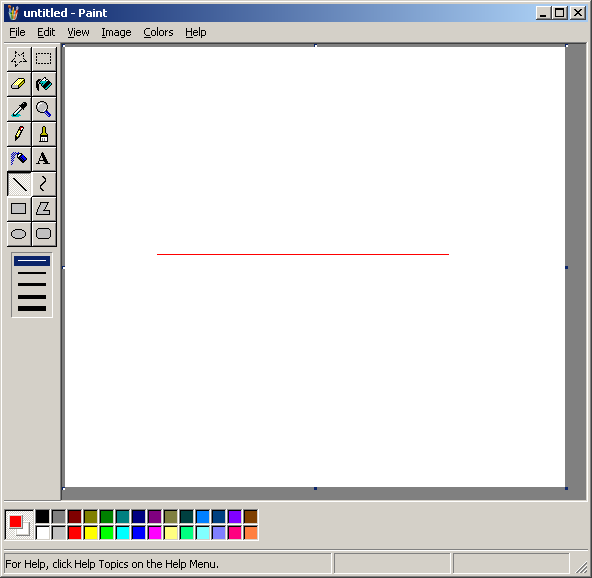Choose the middle line width option
592x578 pixels.
point(32,285)
